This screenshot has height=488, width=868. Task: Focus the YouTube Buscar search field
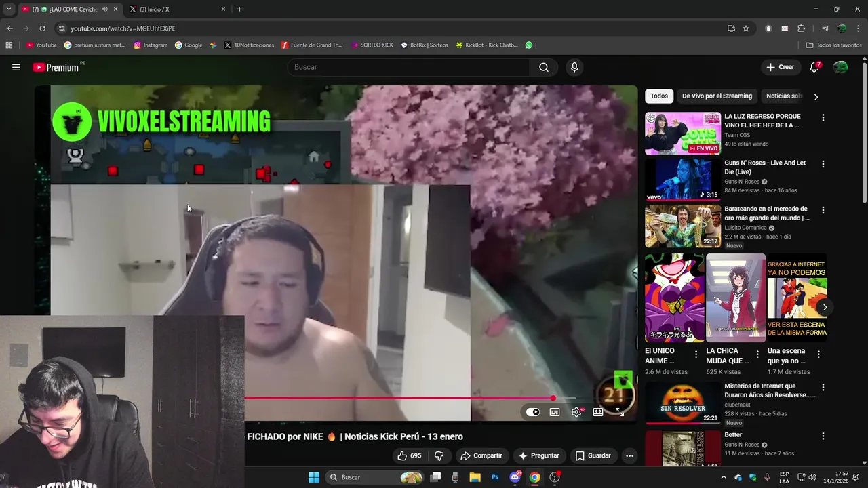point(409,67)
